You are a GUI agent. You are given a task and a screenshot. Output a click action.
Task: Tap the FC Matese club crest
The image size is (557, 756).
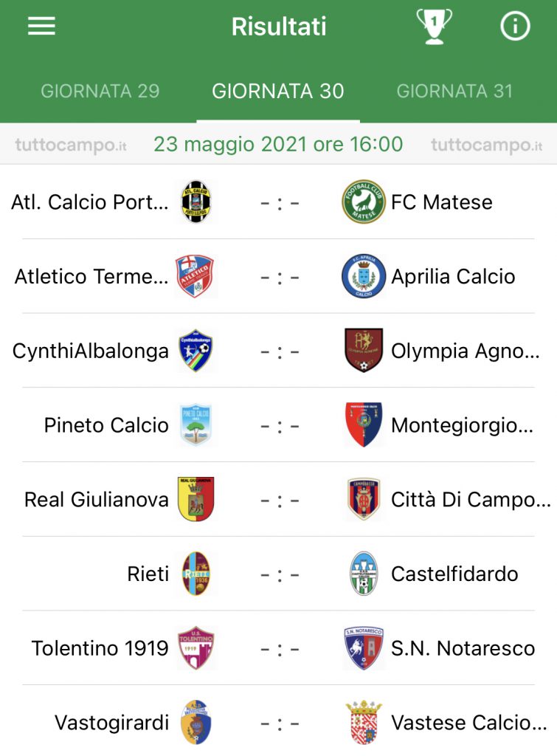coord(363,202)
